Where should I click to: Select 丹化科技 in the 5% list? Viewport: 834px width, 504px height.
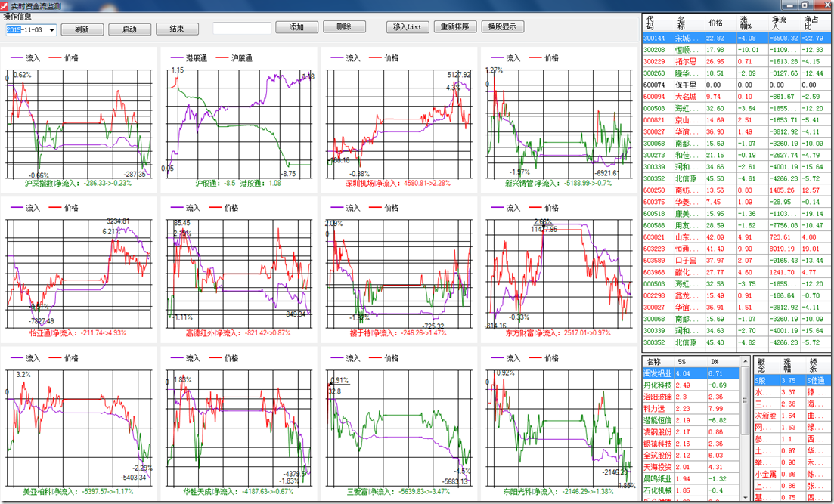pyautogui.click(x=691, y=385)
